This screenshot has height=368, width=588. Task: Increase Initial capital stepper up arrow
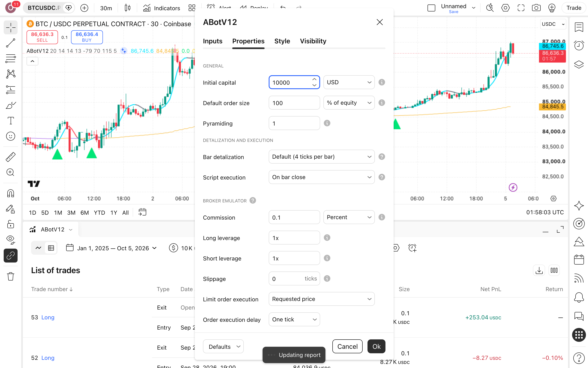(314, 79)
